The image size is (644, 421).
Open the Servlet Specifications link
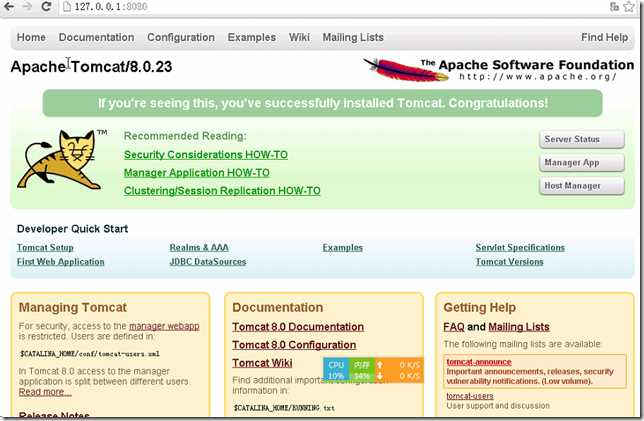click(520, 248)
